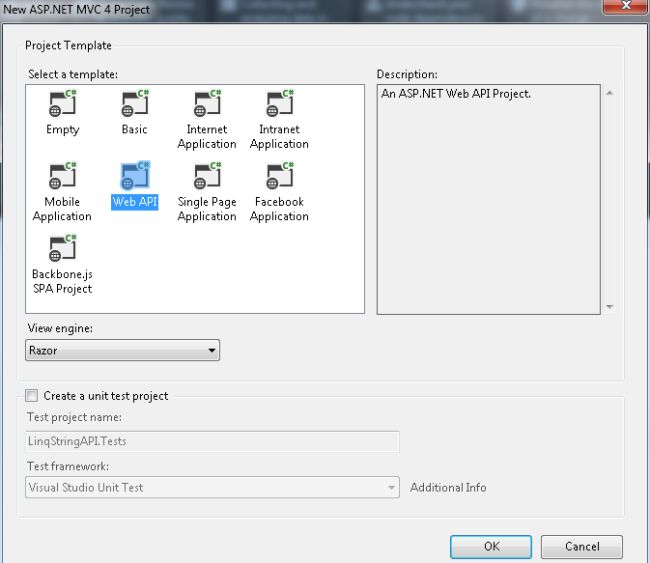This screenshot has width=650, height=563.
Task: Click the "Backbone.js SPA Project" label
Action: (63, 282)
